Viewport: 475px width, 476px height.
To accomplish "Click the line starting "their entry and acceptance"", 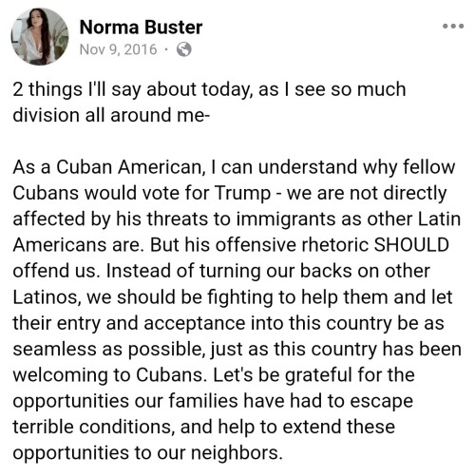I will click(x=228, y=323).
